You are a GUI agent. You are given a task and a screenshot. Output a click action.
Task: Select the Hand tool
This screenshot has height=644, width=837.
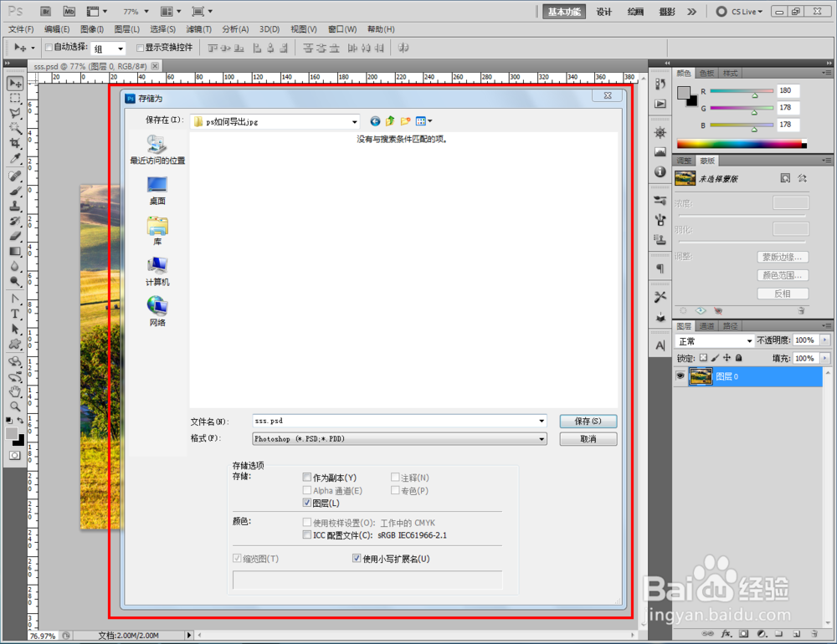(x=15, y=391)
